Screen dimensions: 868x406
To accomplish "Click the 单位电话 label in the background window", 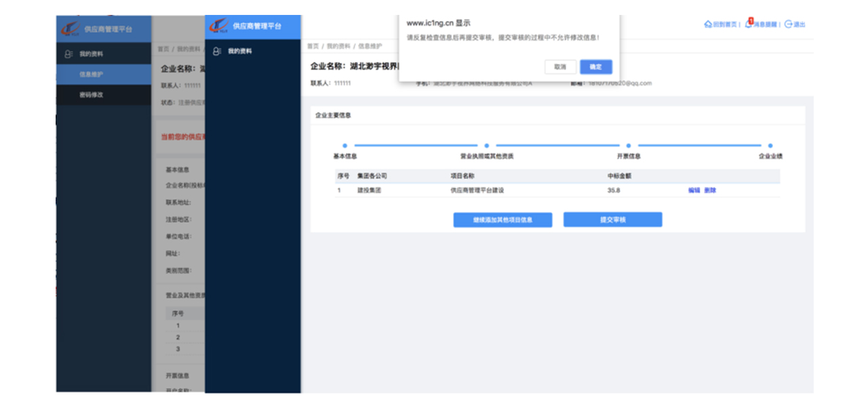I will tap(178, 237).
